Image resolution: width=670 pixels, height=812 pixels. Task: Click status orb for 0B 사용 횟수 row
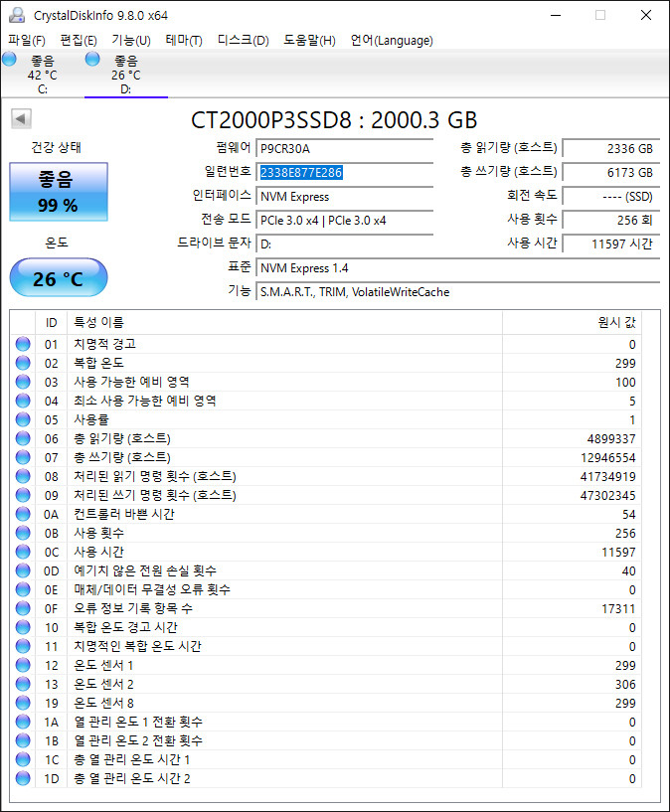point(23,533)
